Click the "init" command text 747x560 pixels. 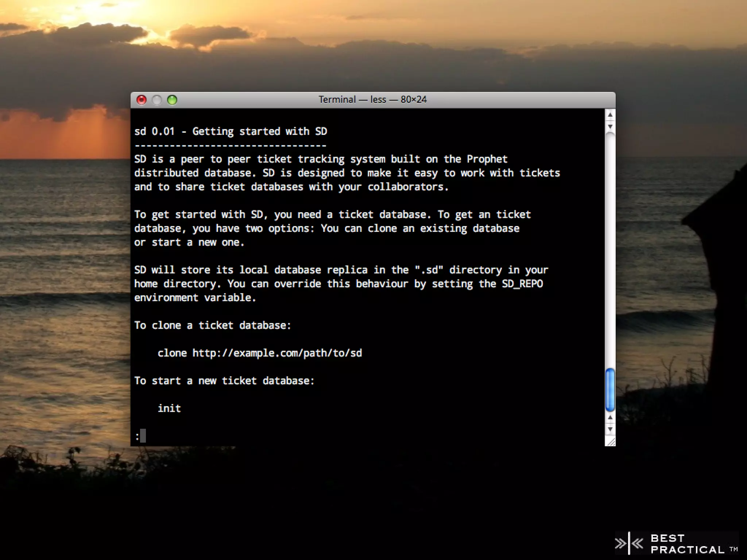click(x=169, y=408)
